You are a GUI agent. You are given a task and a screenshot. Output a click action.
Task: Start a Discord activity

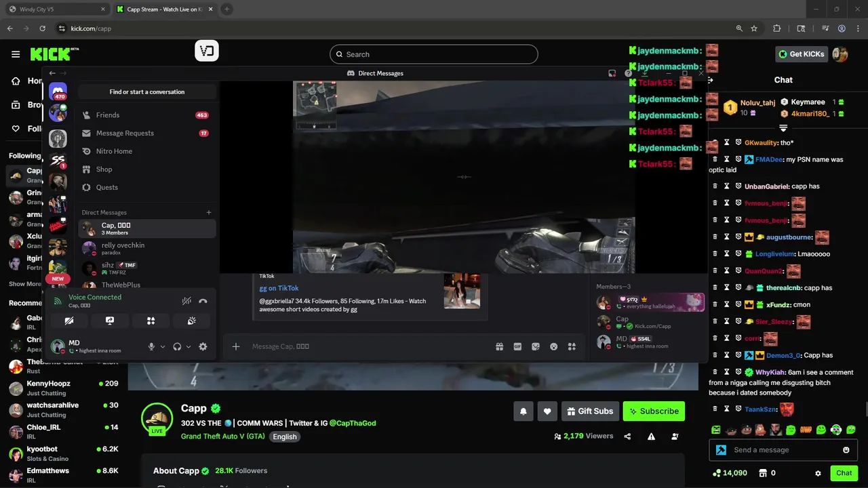pyautogui.click(x=151, y=321)
